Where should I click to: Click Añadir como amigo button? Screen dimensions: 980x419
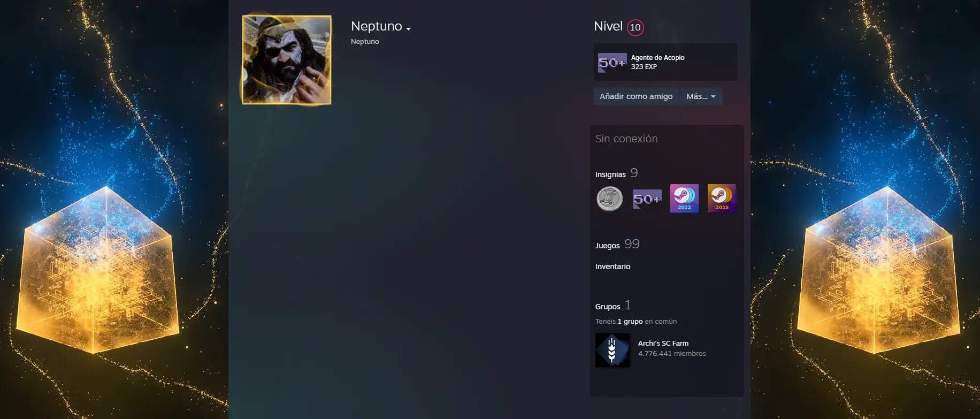coord(636,96)
